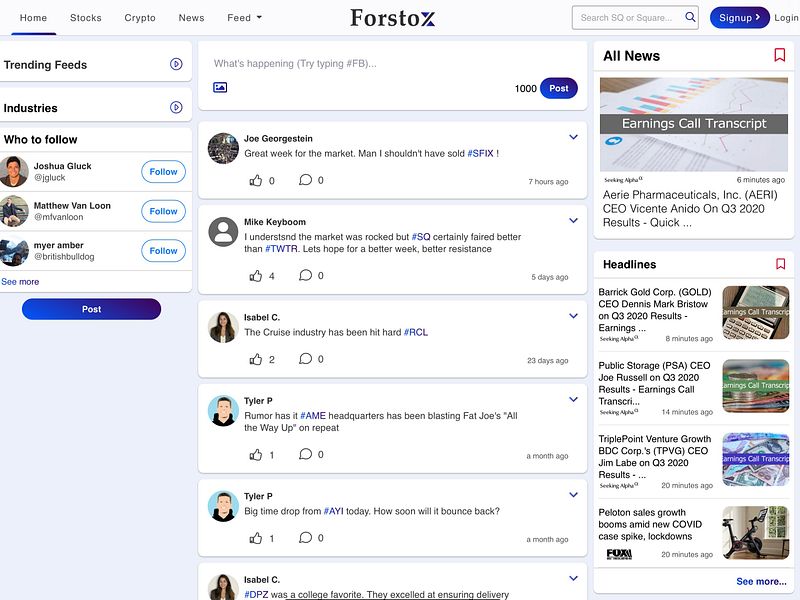Like Isabel C.'s Cruise industry post

[256, 359]
